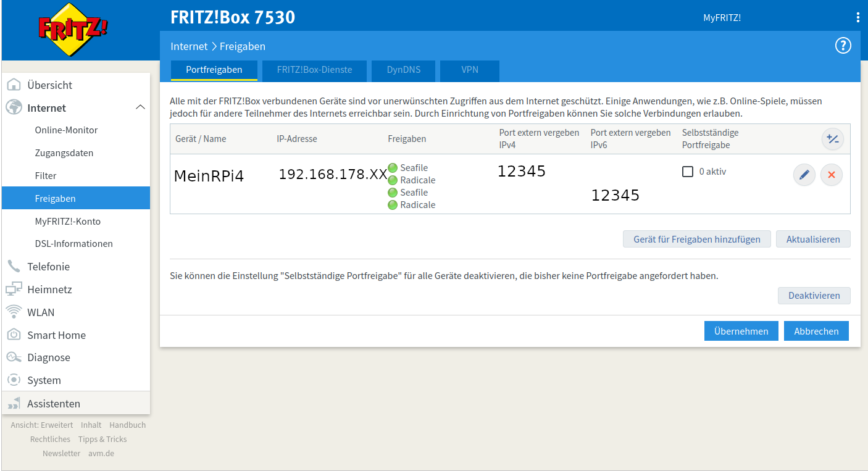The image size is (868, 471).
Task: Click the Heimnetz network icon
Action: pyautogui.click(x=14, y=289)
